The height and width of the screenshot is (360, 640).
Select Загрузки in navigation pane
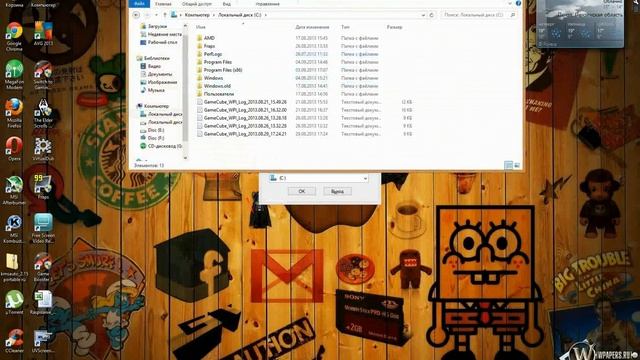point(153,26)
